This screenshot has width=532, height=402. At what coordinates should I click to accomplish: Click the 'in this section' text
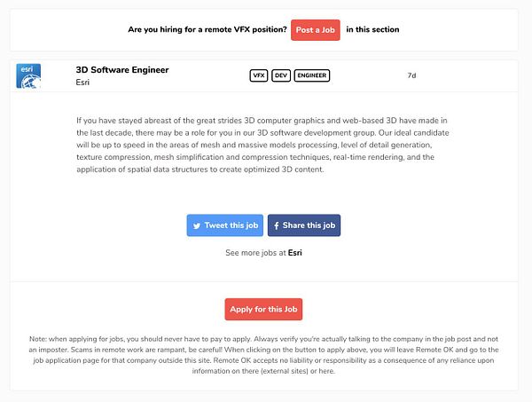[372, 29]
